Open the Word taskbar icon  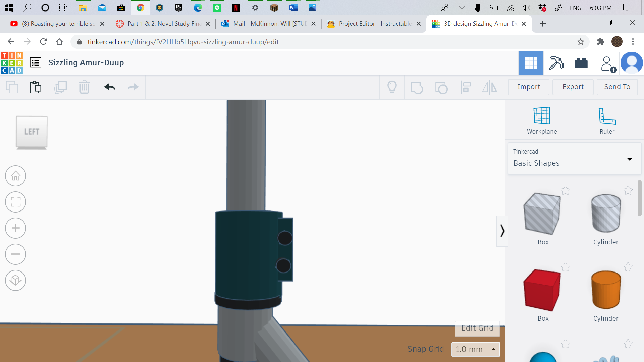[x=293, y=8]
